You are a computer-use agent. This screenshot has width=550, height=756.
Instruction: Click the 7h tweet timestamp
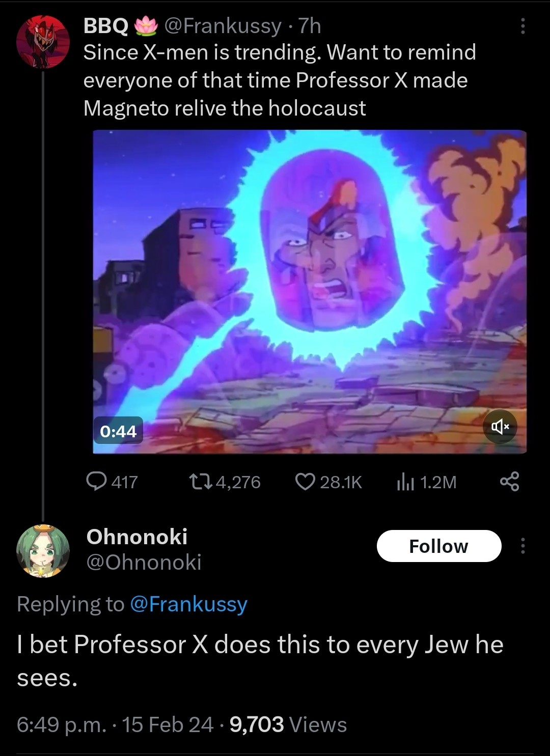pyautogui.click(x=310, y=25)
